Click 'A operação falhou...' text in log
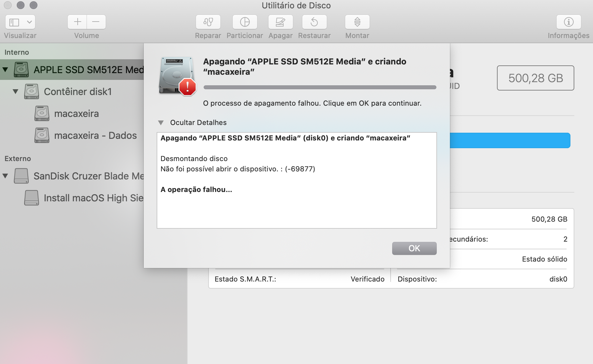 click(196, 189)
